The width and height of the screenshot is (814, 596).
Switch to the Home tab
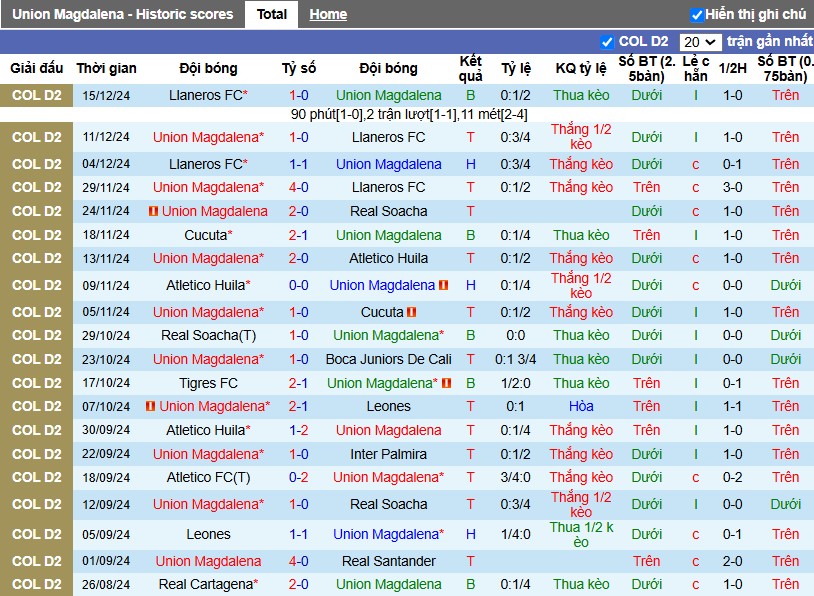point(328,15)
